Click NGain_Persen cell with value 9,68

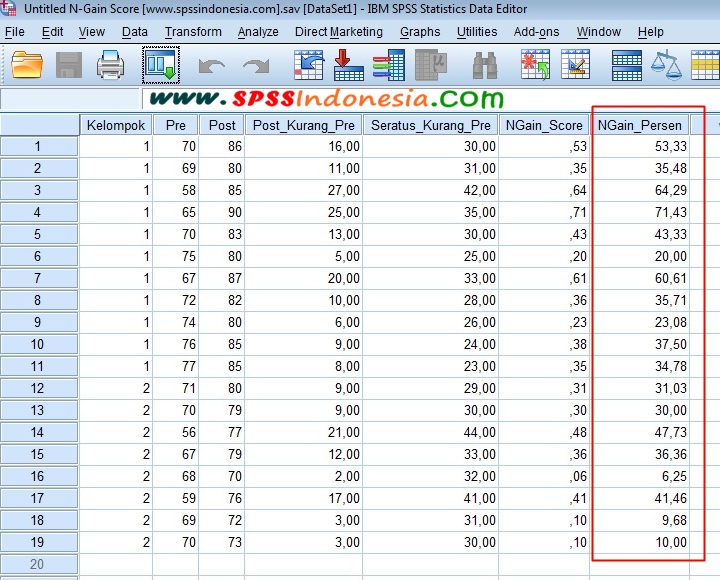pos(639,520)
